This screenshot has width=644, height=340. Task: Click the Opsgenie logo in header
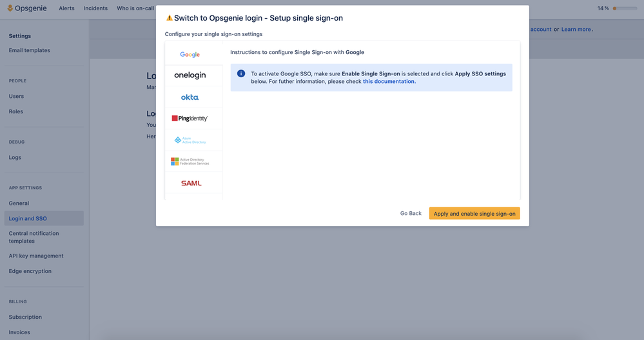point(27,8)
